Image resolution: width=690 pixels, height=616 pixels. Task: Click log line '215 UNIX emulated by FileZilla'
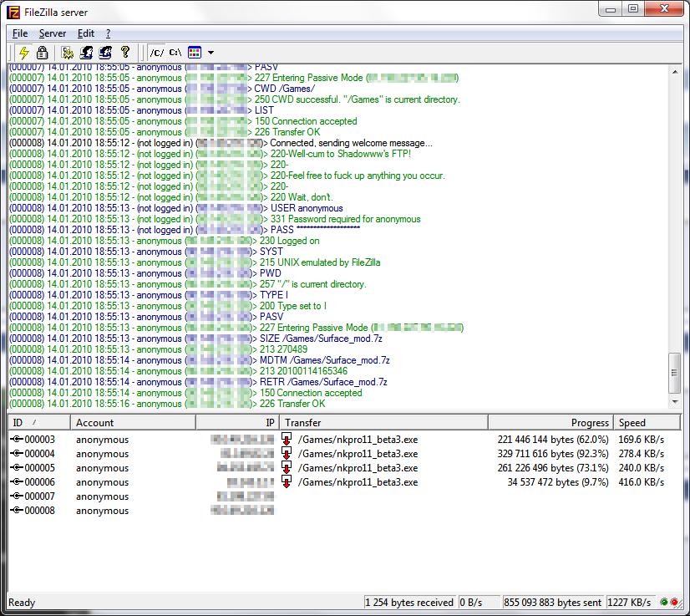(195, 262)
